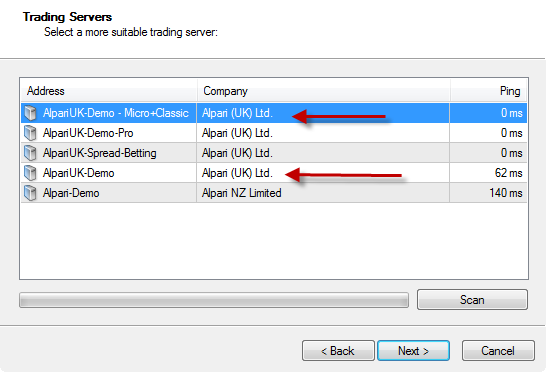Click the 0 ms ping of AlpariUK-Demo-Pro
Image resolution: width=546 pixels, height=372 pixels.
[x=512, y=133]
